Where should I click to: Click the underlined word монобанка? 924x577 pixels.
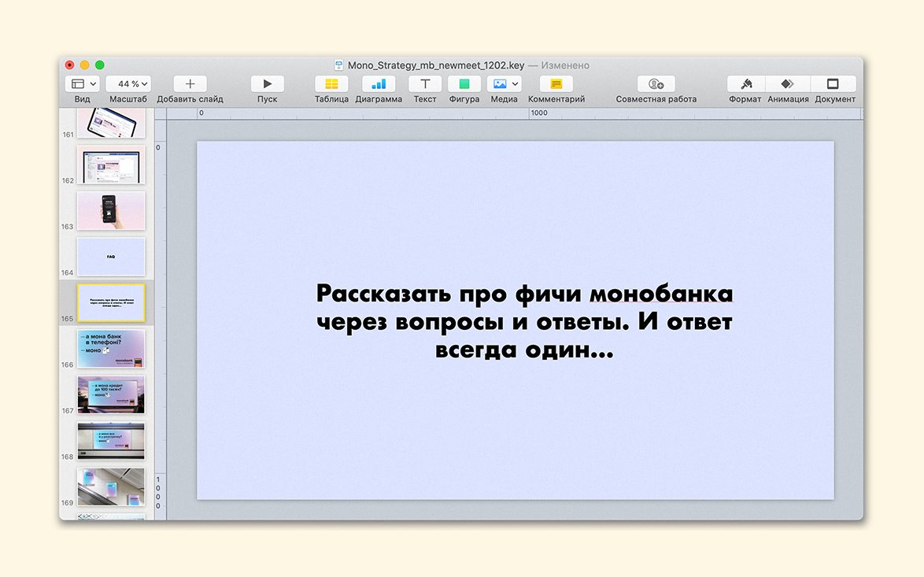pyautogui.click(x=661, y=294)
